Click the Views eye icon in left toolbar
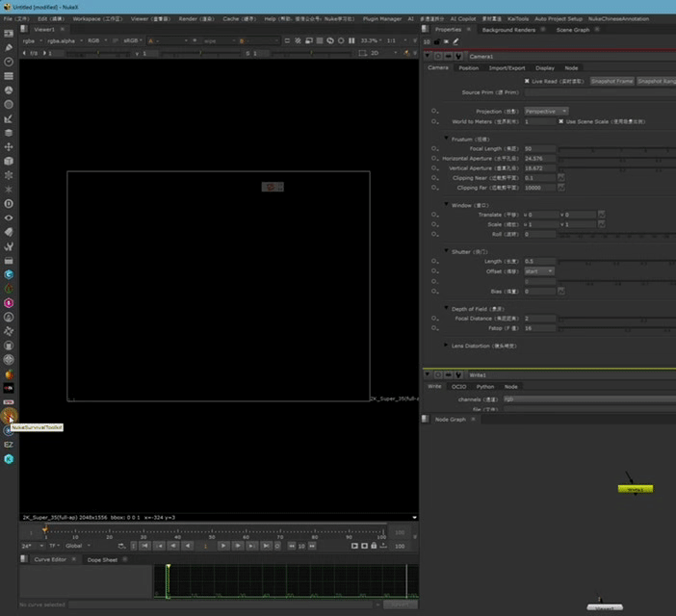The height and width of the screenshot is (616, 676). click(9, 218)
